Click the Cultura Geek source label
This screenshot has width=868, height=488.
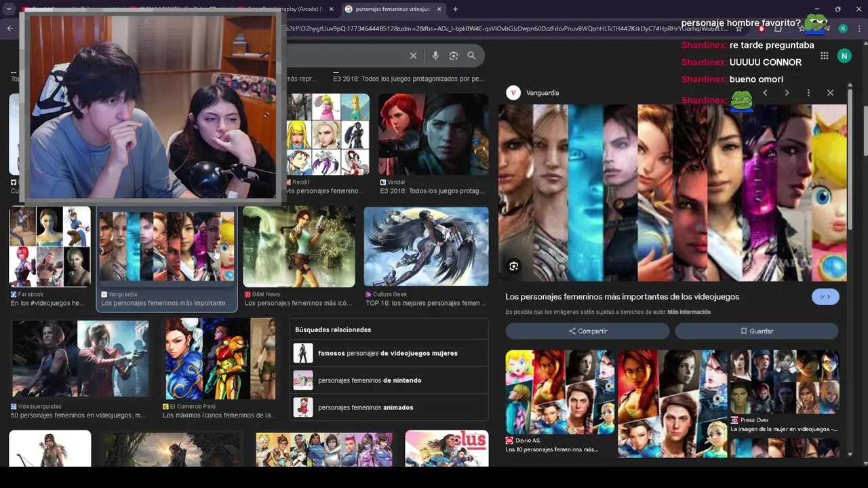(390, 294)
